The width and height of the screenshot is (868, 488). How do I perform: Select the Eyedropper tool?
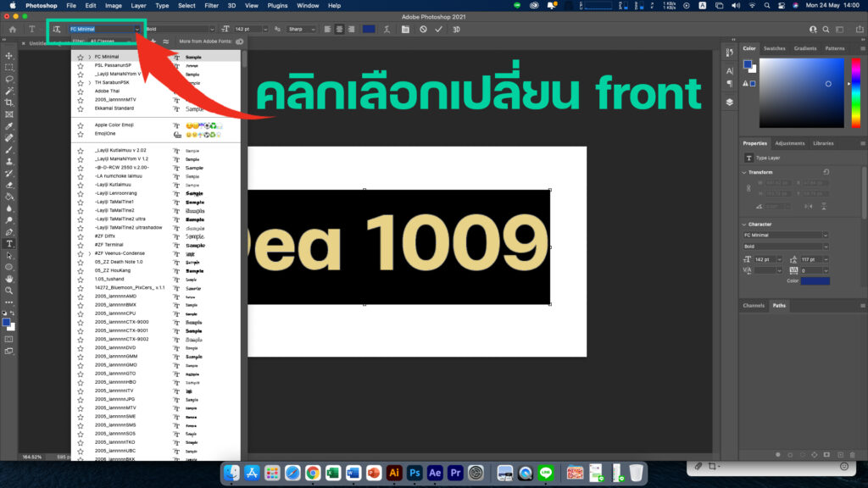9,126
